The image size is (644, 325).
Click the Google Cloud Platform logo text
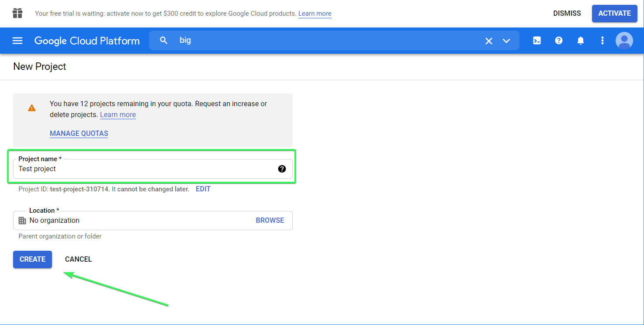pos(87,41)
